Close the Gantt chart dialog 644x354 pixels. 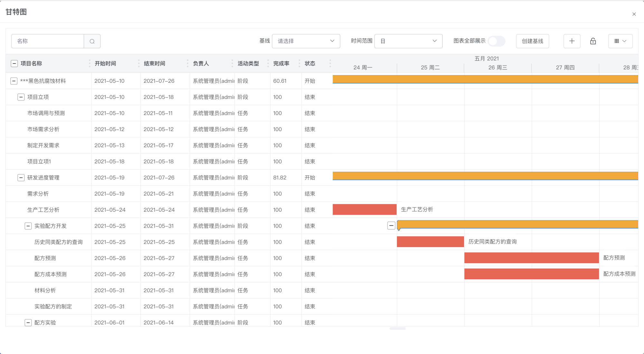tap(634, 14)
